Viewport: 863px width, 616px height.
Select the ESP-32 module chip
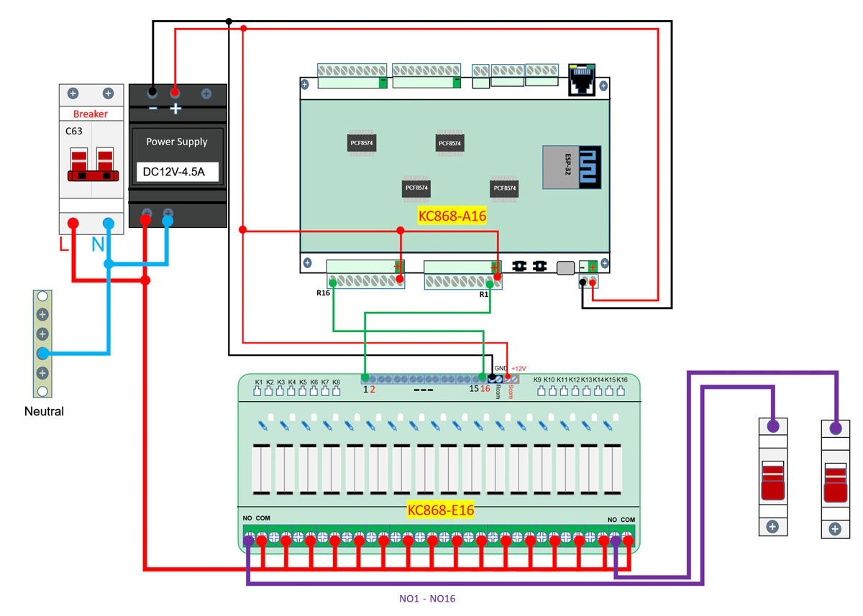[x=571, y=167]
